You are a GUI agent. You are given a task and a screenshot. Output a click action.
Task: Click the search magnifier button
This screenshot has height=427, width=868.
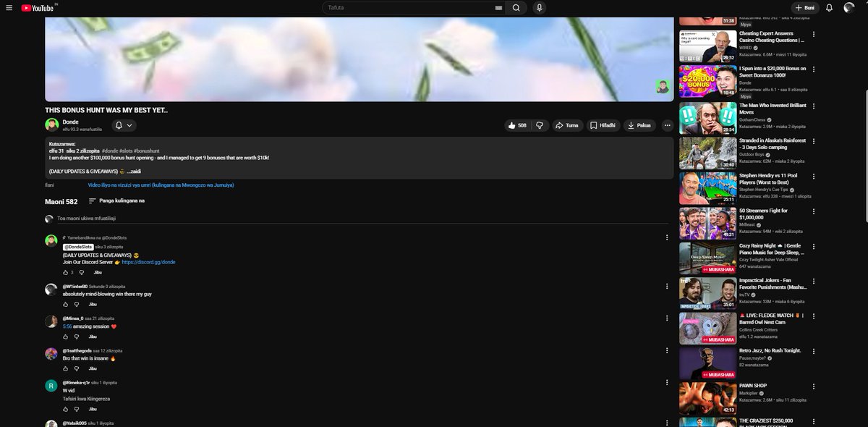click(x=516, y=7)
